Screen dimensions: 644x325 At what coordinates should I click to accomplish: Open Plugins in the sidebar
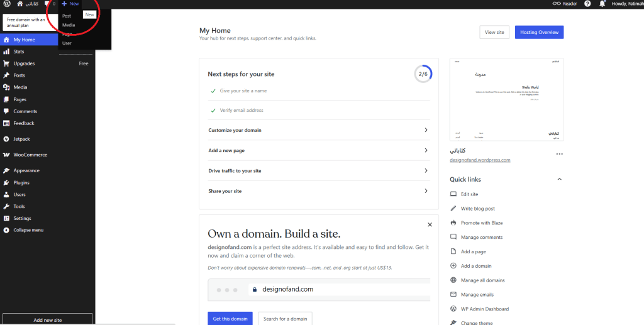pyautogui.click(x=21, y=183)
